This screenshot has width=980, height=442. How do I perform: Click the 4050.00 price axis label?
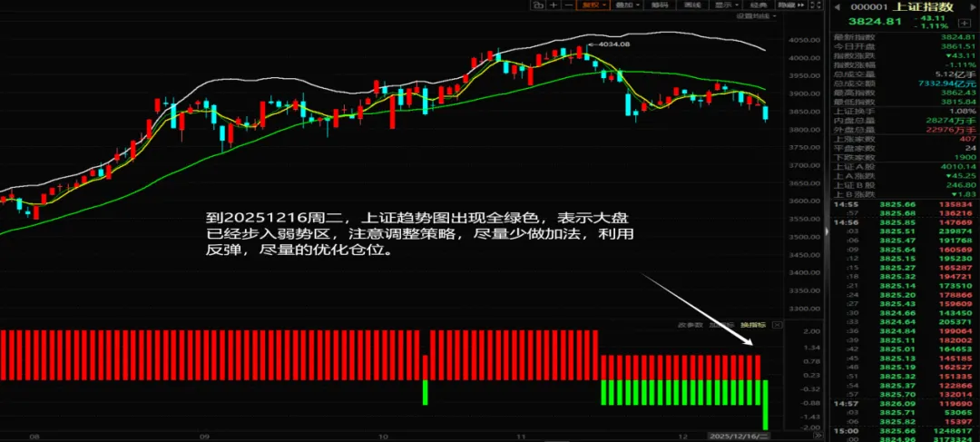pyautogui.click(x=806, y=40)
